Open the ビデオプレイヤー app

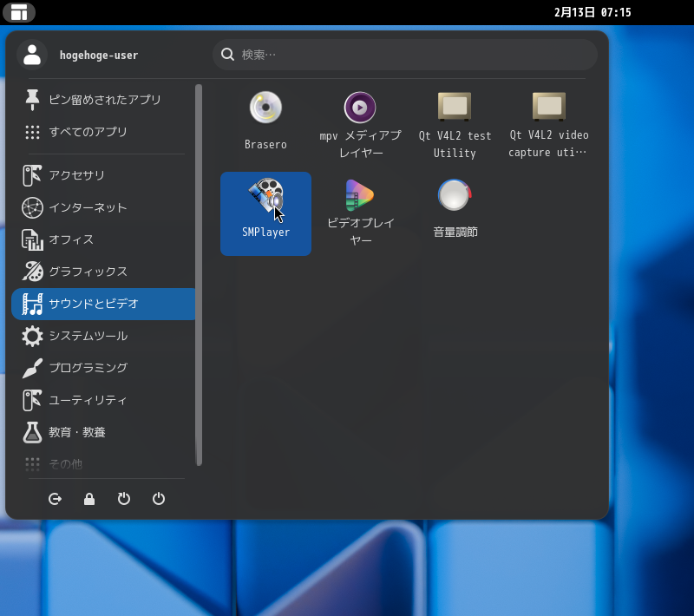360,213
